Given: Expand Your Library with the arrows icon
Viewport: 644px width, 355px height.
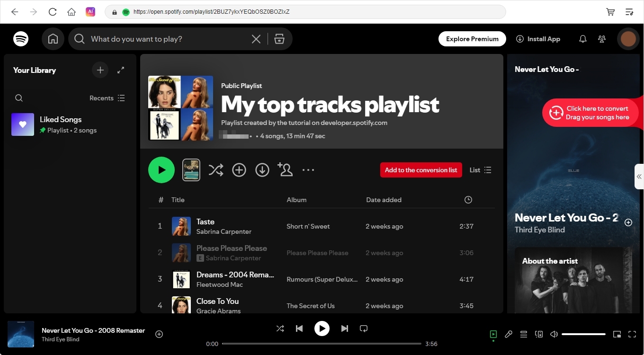Looking at the screenshot, I should (x=121, y=70).
